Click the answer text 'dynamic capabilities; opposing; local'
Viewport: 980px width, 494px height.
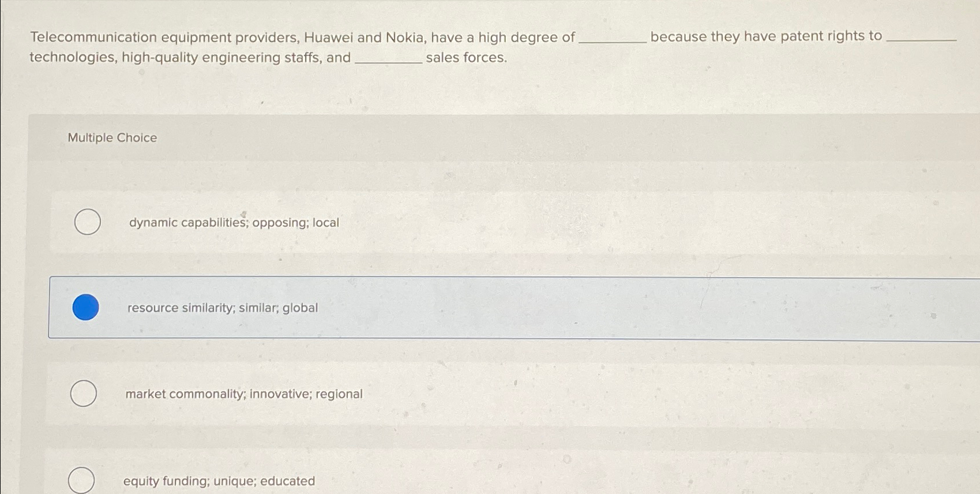(x=234, y=222)
